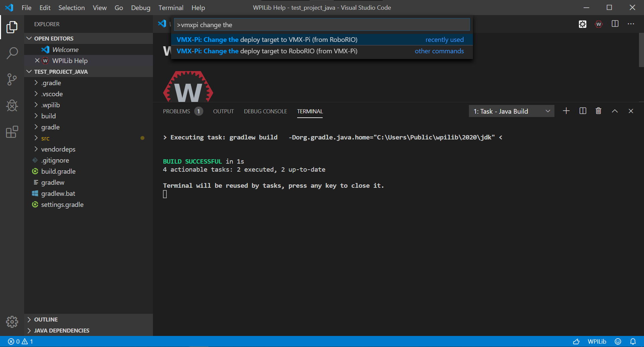Open the View menu

coord(100,8)
